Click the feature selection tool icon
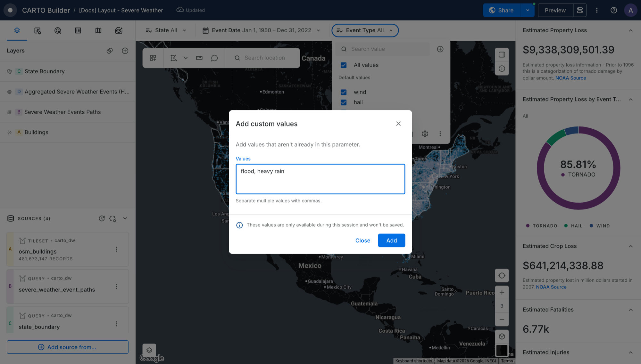This screenshot has width=641, height=364. (173, 58)
